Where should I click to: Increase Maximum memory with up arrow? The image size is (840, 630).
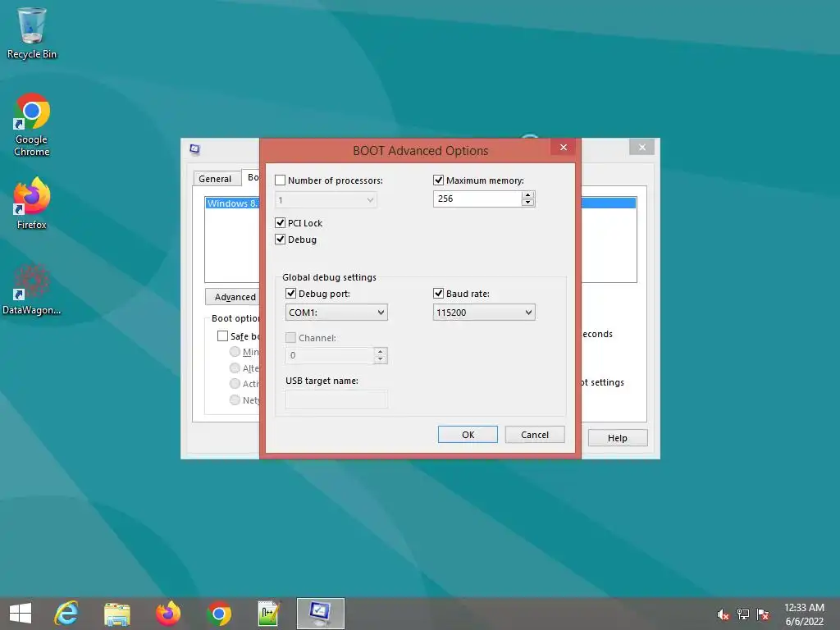pos(528,195)
